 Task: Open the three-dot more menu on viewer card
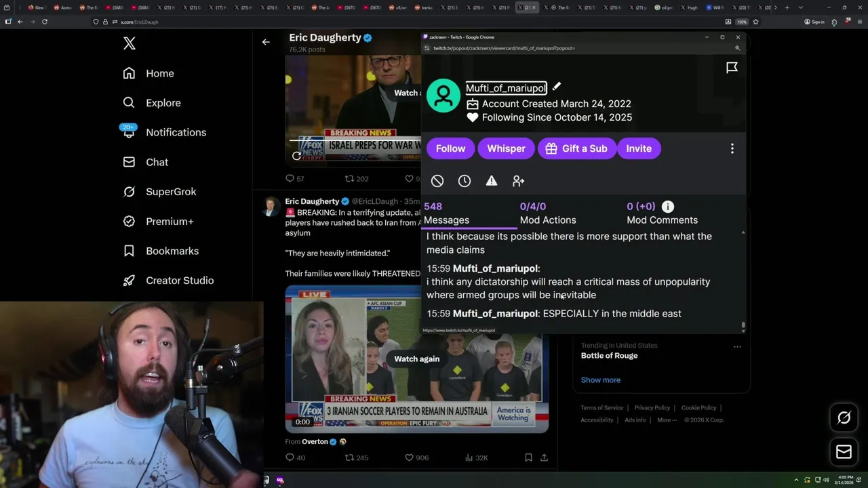[732, 148]
